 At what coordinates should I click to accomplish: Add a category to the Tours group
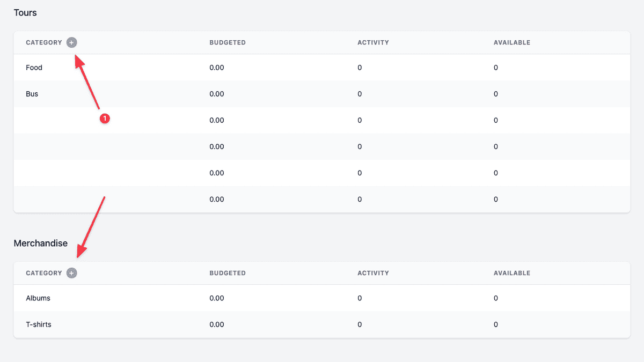point(72,42)
